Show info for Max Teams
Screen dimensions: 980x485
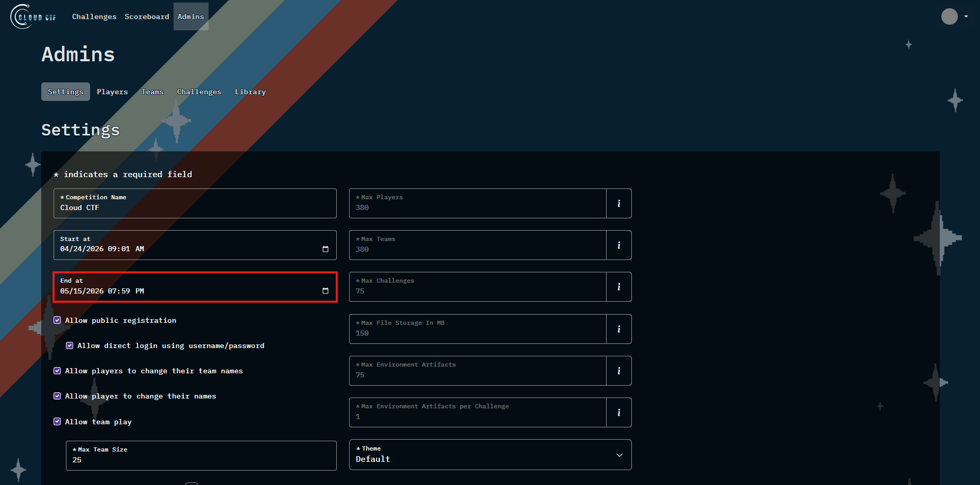coord(619,245)
